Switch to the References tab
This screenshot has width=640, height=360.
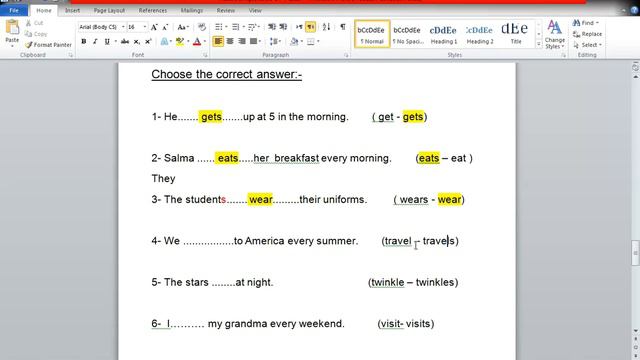pyautogui.click(x=153, y=10)
